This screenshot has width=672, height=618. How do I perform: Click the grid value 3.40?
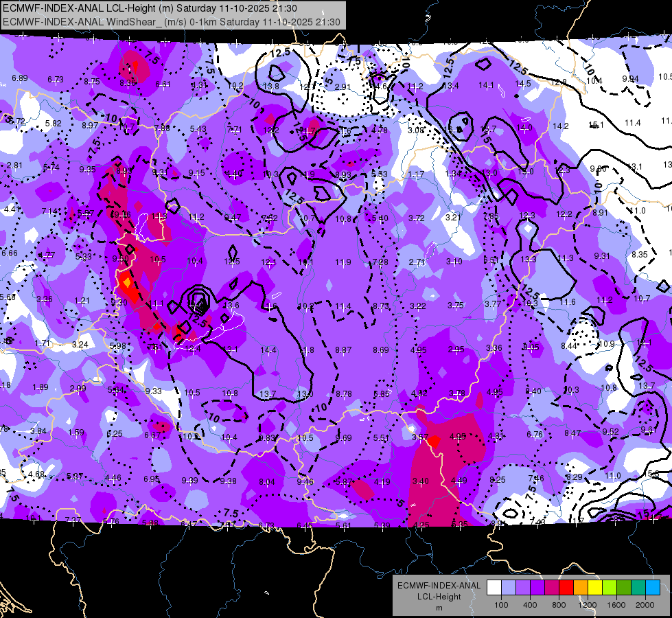(x=420, y=481)
